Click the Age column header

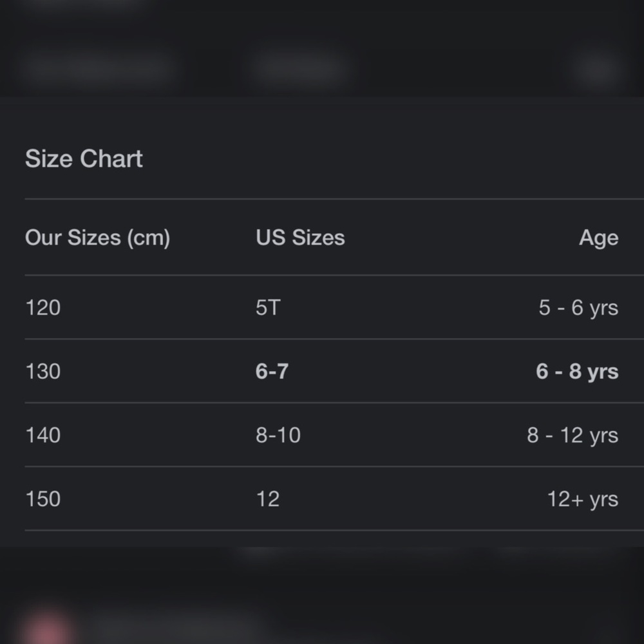[x=598, y=238]
